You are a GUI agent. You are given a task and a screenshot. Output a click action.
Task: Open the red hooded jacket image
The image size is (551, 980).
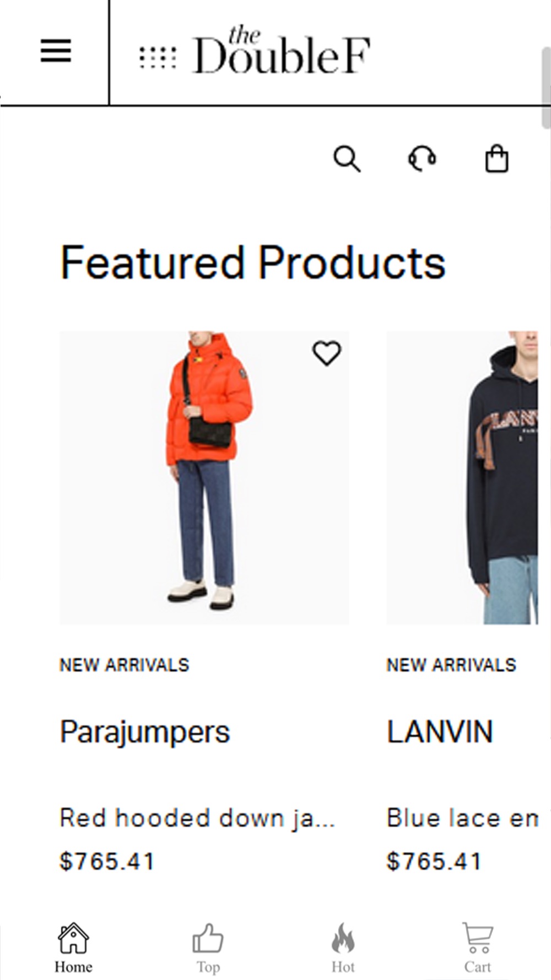click(204, 477)
